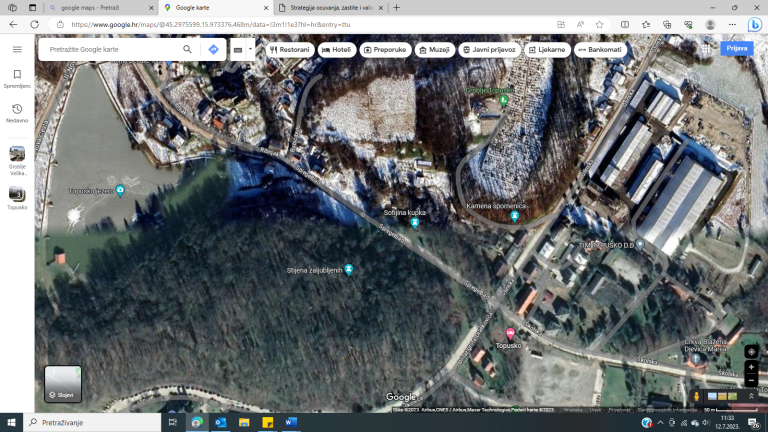Toggle the Slojevi layers view

coord(62,384)
